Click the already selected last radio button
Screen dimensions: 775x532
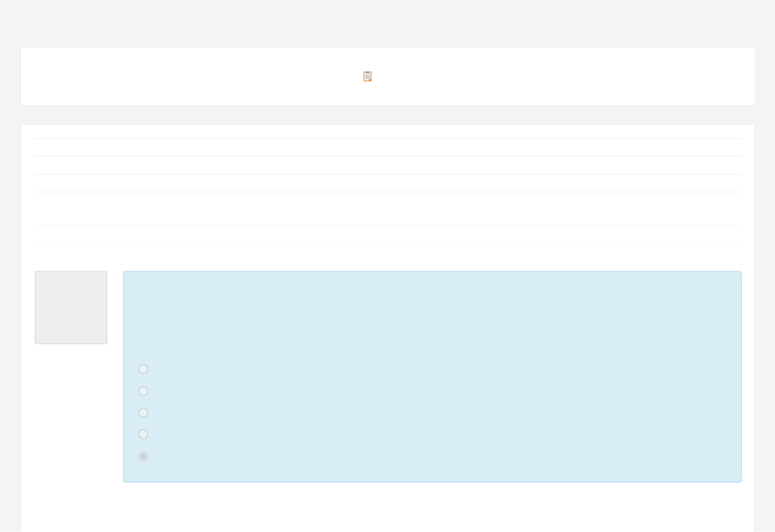pos(143,456)
